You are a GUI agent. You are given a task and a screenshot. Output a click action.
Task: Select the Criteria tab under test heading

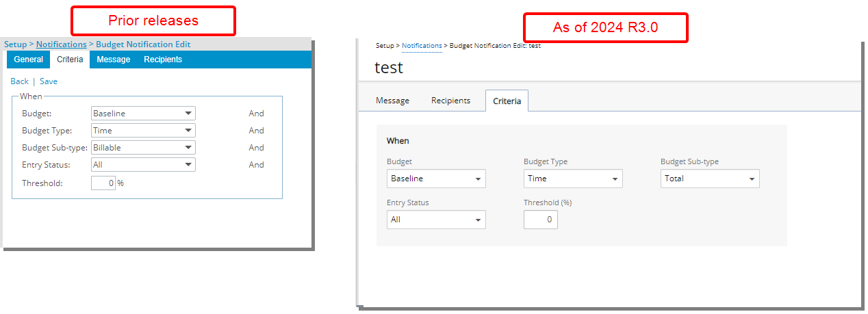[x=507, y=101]
